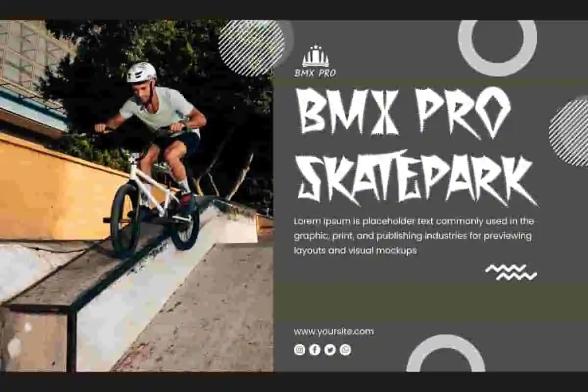Click the Lorem ipsum placeholder paragraph
Screen dimensions: 588x392
point(414,236)
